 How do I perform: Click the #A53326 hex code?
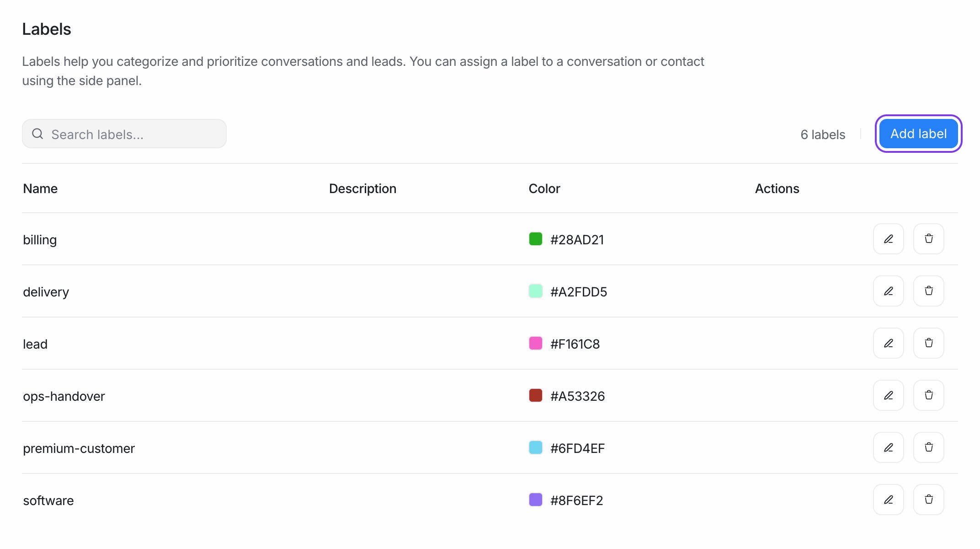coord(577,396)
